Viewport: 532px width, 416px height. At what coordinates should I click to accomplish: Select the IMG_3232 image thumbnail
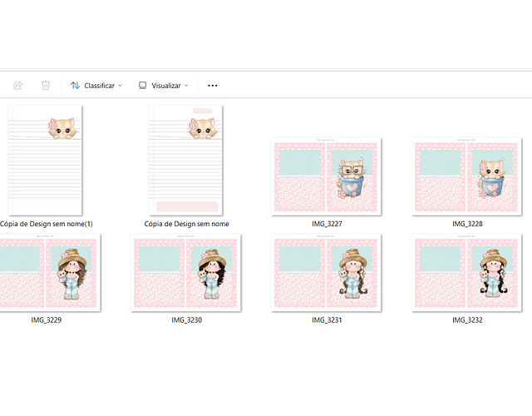pyautogui.click(x=467, y=272)
